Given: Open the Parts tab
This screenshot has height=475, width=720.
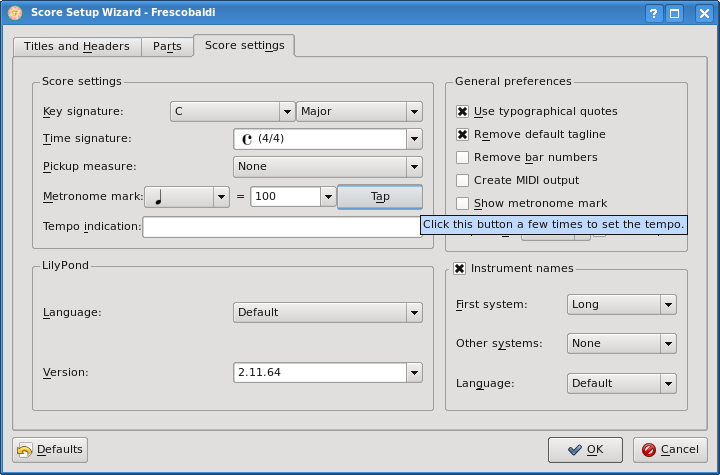Looking at the screenshot, I should (x=167, y=46).
